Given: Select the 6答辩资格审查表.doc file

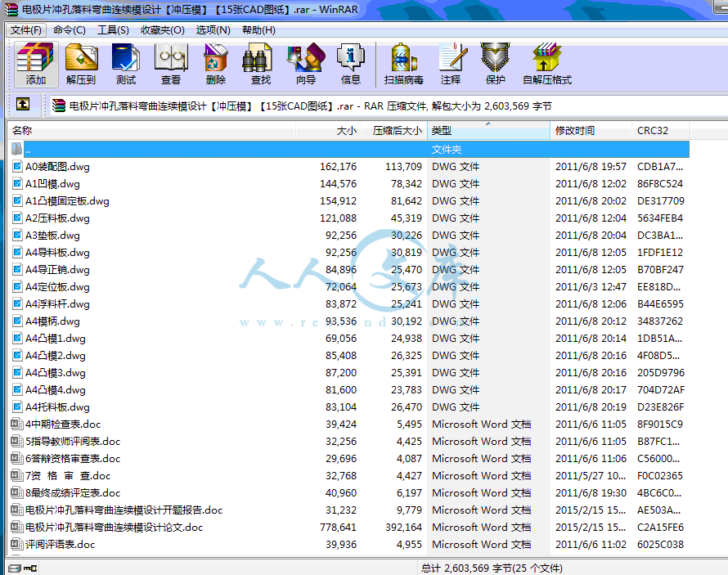Looking at the screenshot, I should pos(73,459).
